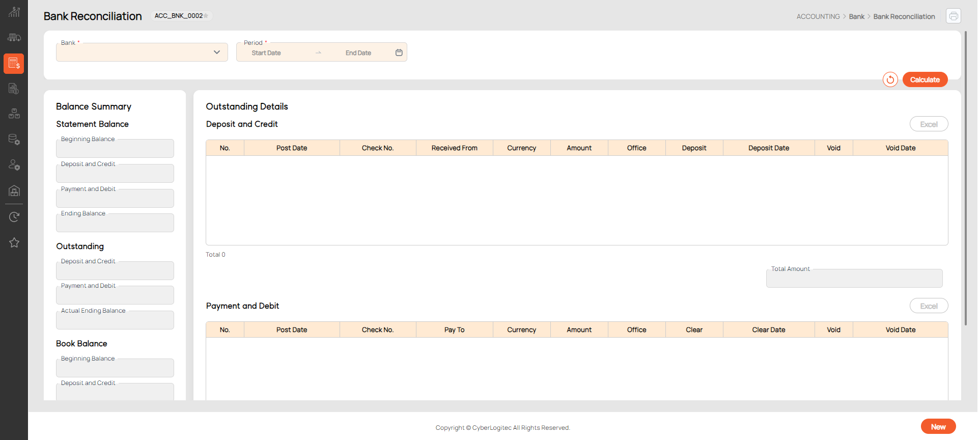Select the accounting calculator sidebar icon

[x=14, y=64]
